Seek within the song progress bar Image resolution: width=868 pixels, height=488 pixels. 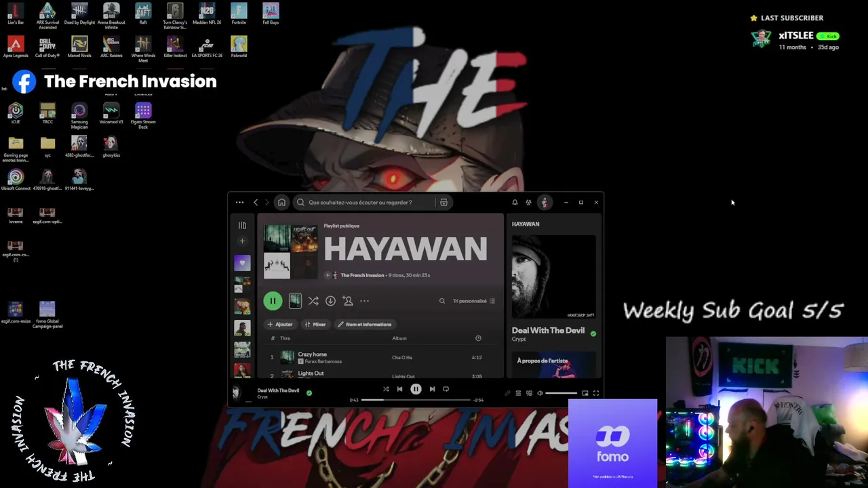point(416,400)
